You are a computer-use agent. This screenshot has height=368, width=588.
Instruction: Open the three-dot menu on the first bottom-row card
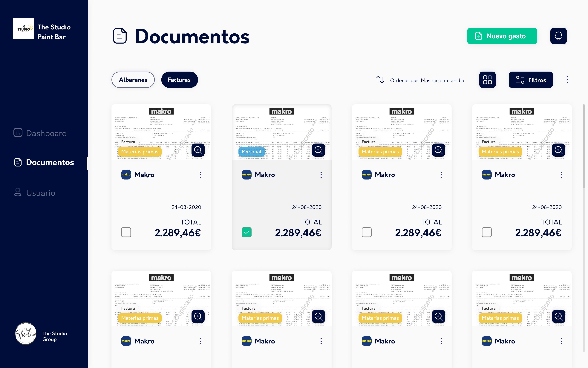(201, 341)
